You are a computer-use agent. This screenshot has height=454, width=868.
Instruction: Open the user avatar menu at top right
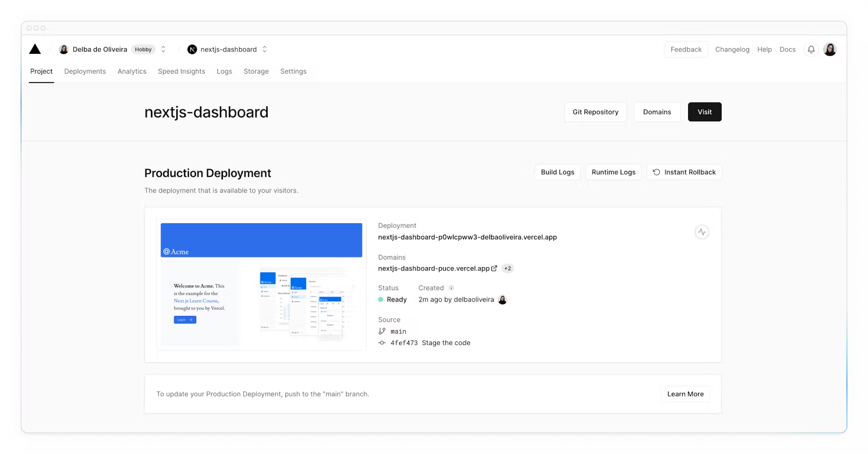pos(830,49)
